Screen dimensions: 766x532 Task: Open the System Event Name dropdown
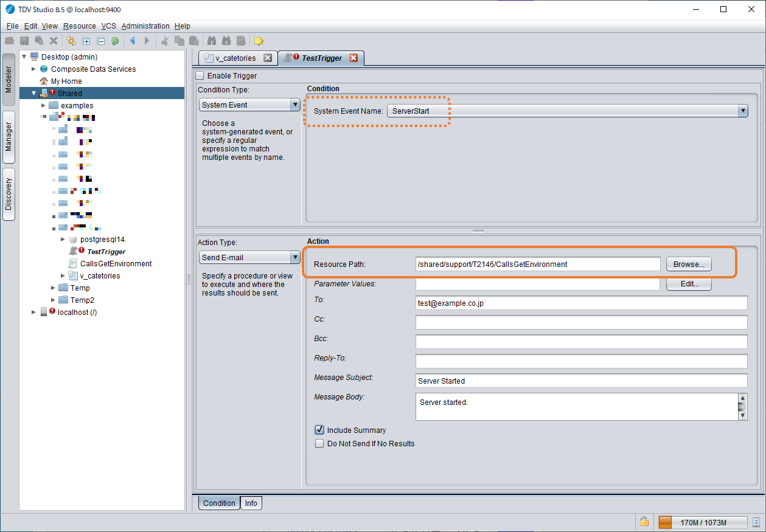742,111
